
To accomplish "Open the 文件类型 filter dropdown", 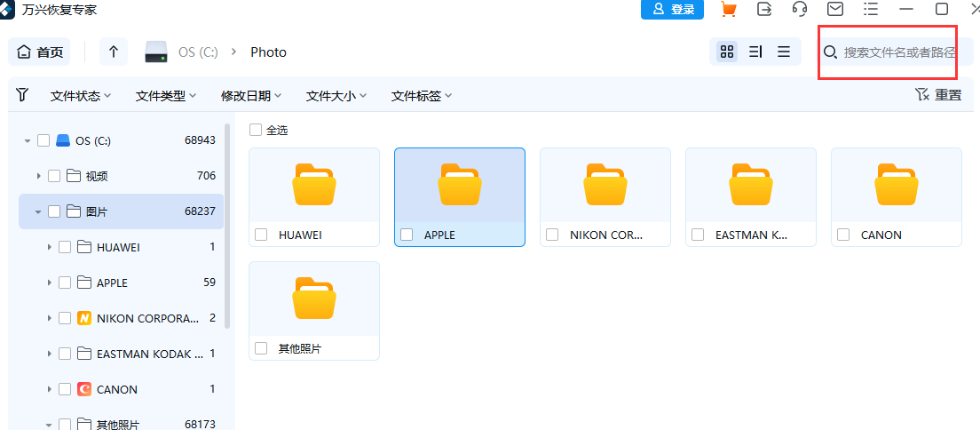I will (166, 96).
